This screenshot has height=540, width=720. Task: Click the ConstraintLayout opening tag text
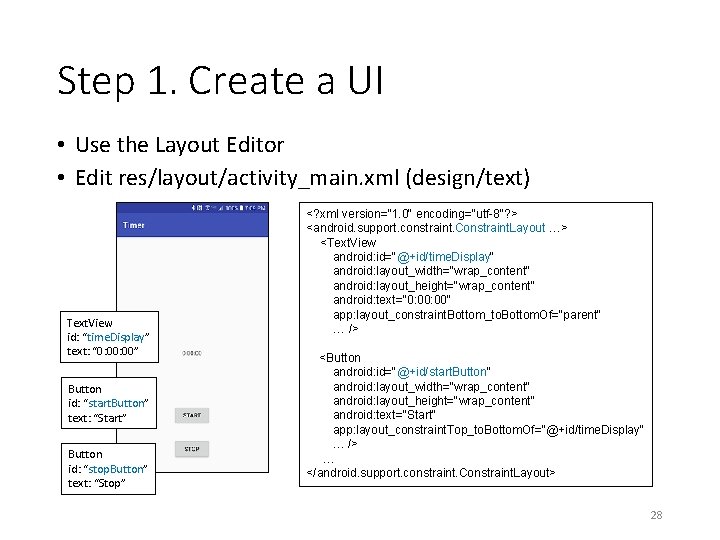click(437, 228)
